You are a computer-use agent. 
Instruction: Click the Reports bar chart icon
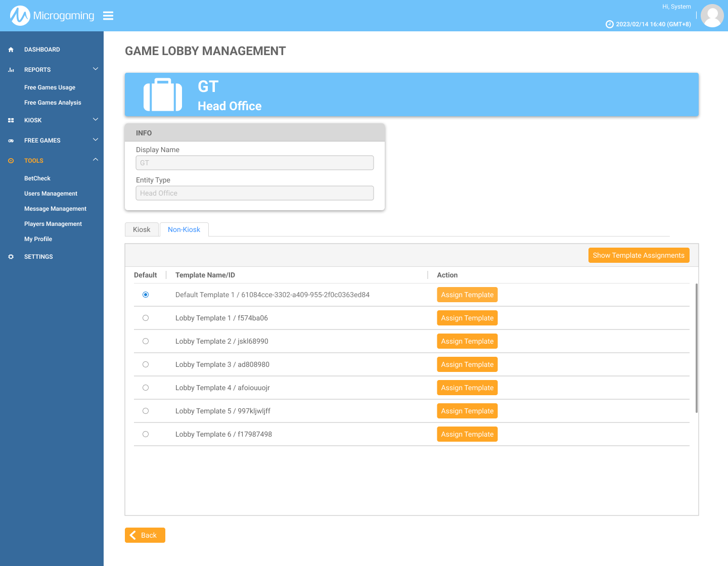tap(11, 70)
